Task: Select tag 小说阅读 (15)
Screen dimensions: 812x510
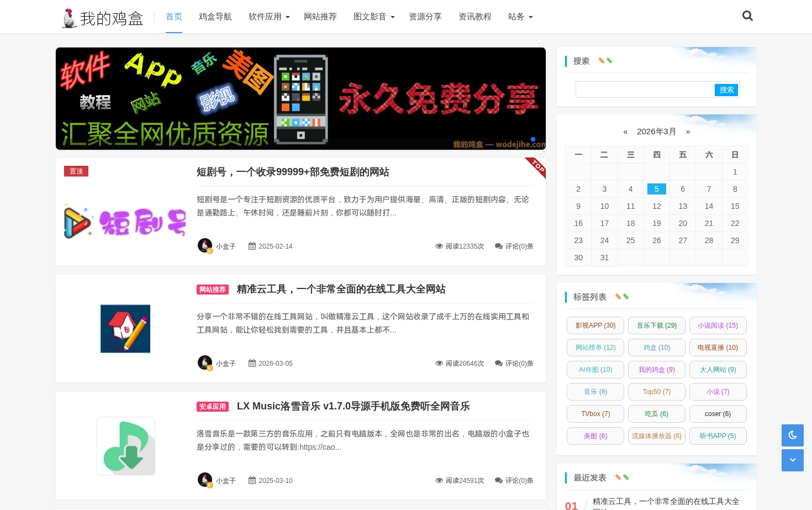Action: pyautogui.click(x=718, y=325)
